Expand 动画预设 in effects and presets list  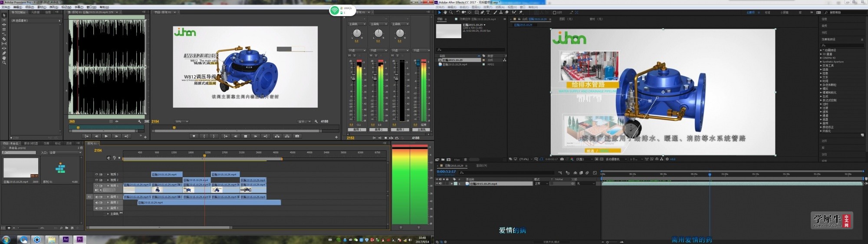821,50
